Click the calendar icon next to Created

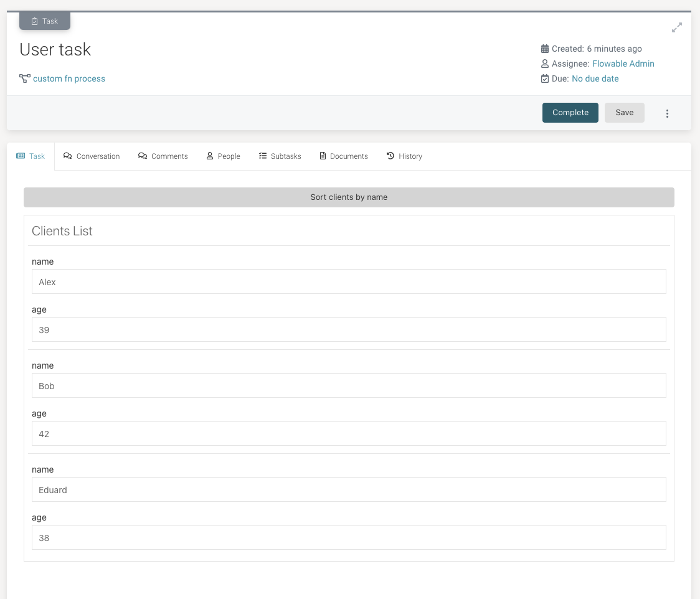coord(545,49)
